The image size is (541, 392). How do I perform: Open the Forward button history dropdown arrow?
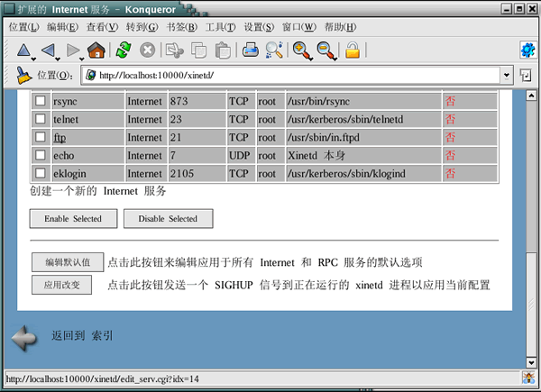pos(82,59)
